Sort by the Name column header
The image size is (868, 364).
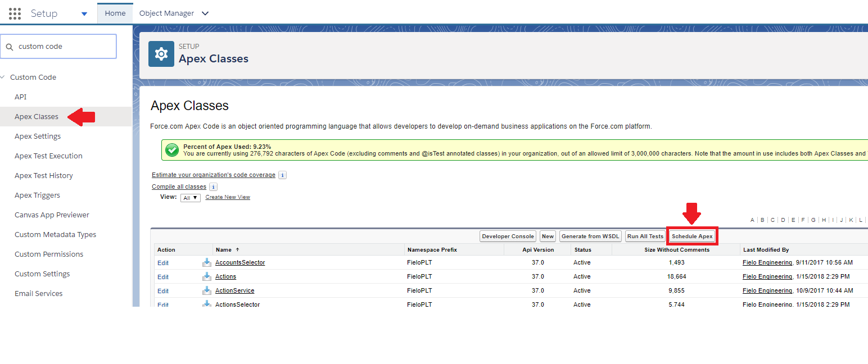tap(227, 249)
